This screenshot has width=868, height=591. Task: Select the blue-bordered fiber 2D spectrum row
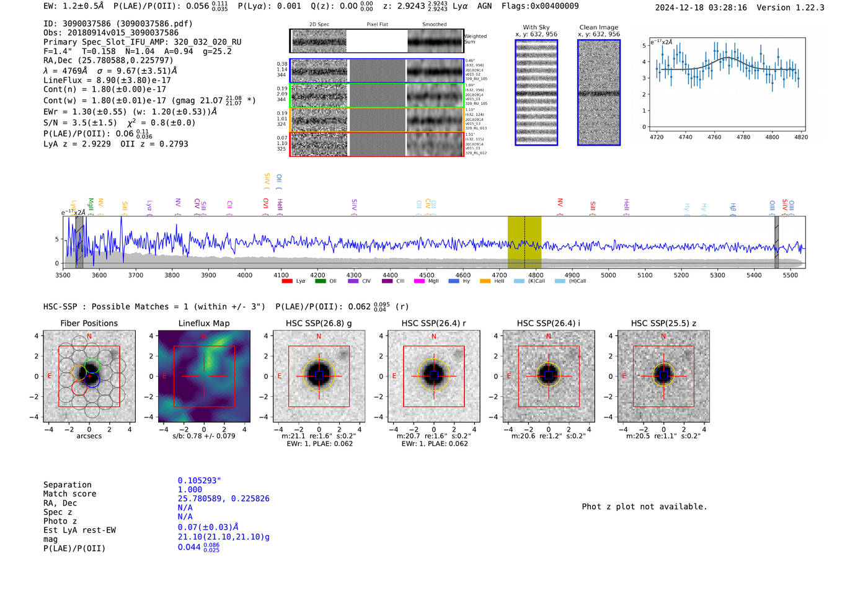pos(376,71)
